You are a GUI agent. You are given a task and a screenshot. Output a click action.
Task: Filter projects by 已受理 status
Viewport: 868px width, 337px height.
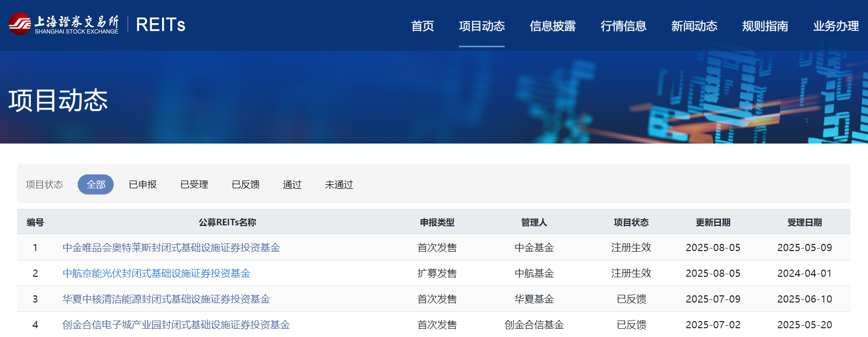194,184
